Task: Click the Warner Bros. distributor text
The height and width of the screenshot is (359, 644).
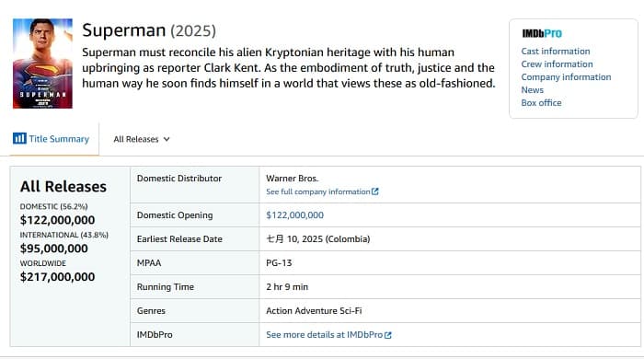Action: 292,179
